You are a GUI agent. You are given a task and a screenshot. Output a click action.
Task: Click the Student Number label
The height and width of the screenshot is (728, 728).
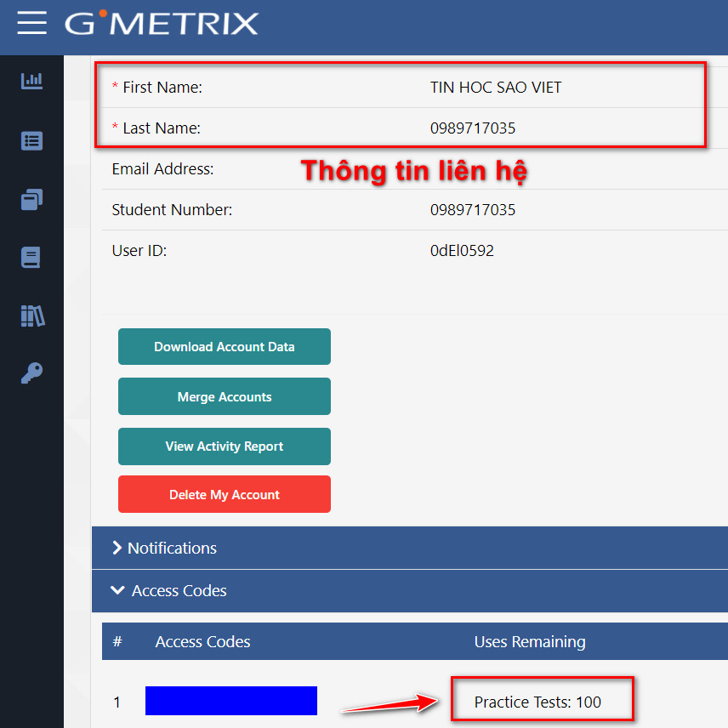click(x=172, y=210)
